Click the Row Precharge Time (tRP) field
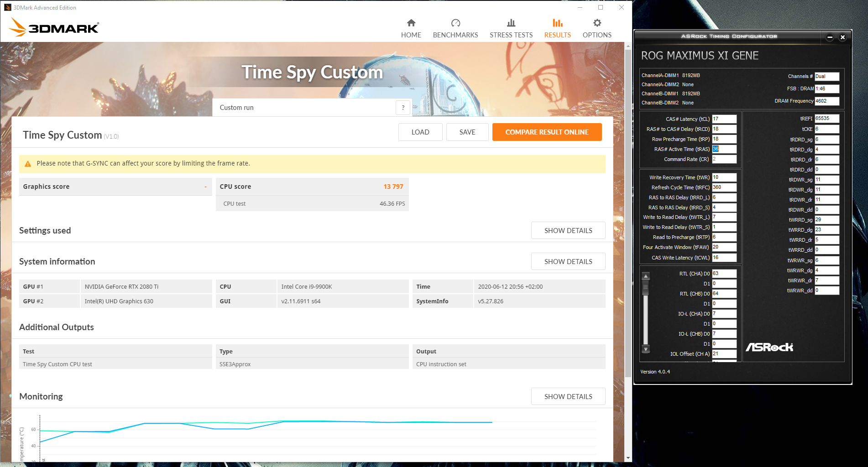The width and height of the screenshot is (868, 467). click(x=724, y=139)
